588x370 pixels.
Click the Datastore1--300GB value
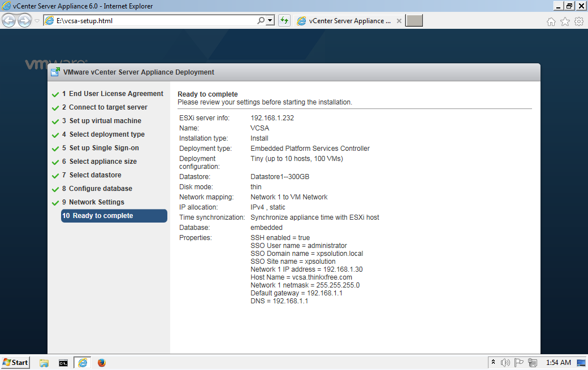tap(280, 177)
